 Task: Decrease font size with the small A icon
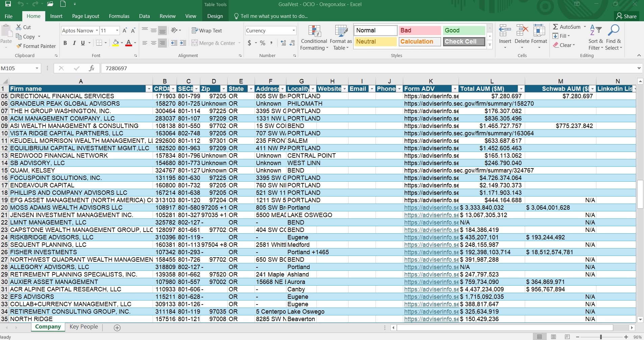[133, 30]
